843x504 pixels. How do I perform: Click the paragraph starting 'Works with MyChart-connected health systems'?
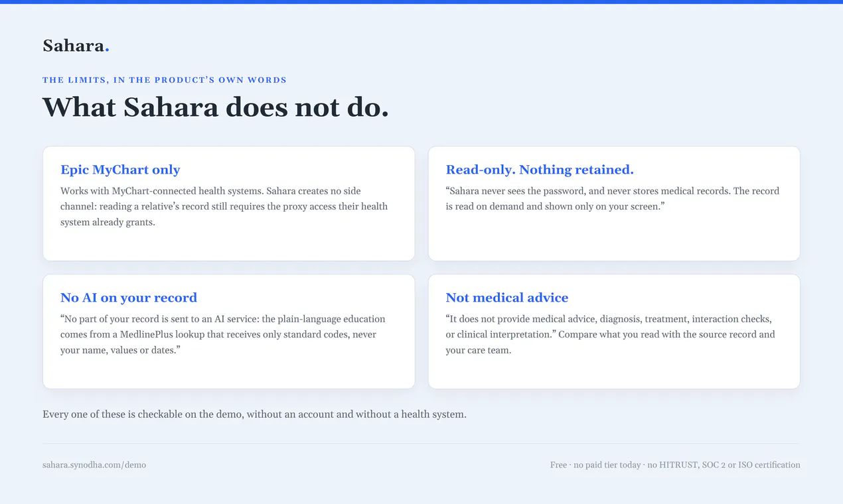[x=224, y=206]
